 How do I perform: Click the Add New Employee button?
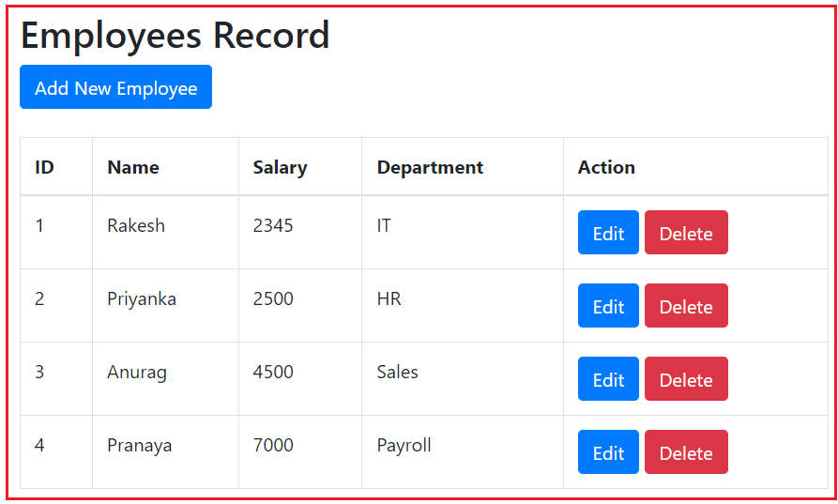pos(115,87)
